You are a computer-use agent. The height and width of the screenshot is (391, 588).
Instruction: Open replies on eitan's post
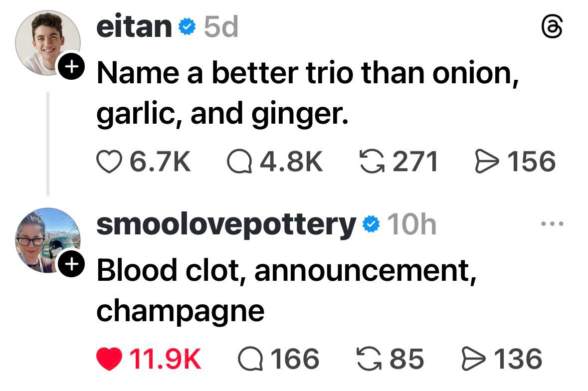(x=238, y=162)
